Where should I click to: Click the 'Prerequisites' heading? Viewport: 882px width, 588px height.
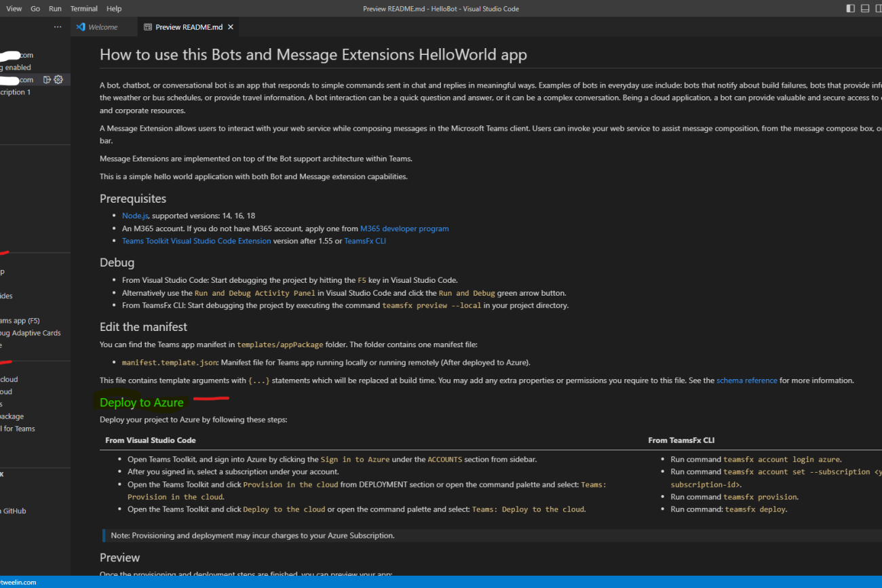(x=133, y=199)
